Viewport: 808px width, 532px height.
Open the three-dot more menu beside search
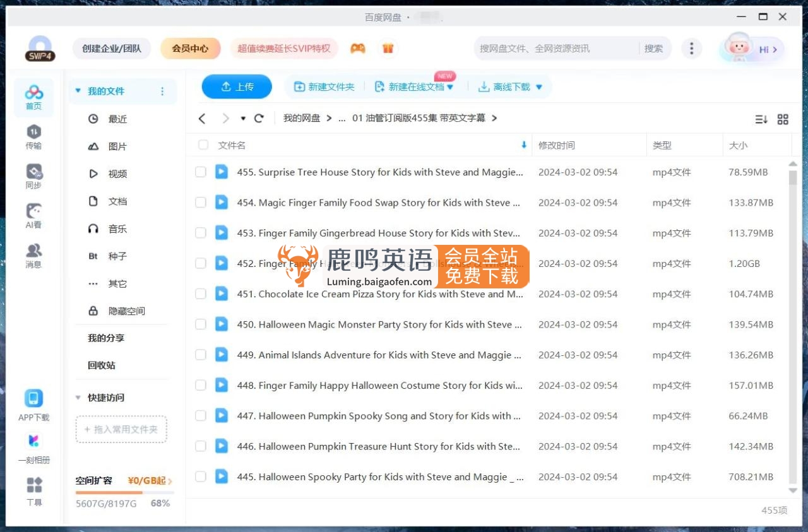point(692,49)
